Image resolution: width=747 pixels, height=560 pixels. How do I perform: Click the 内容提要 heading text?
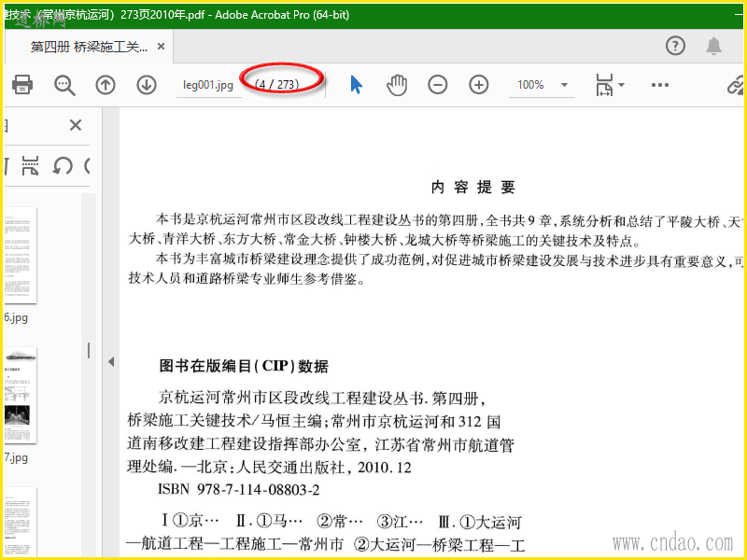pyautogui.click(x=473, y=188)
